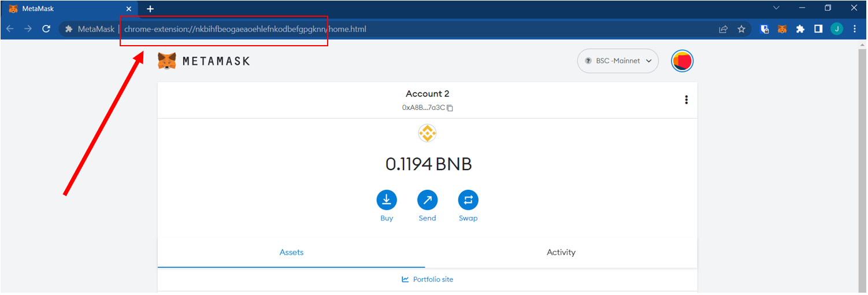Copy the account address 0xA8B...7a3C

click(428, 108)
